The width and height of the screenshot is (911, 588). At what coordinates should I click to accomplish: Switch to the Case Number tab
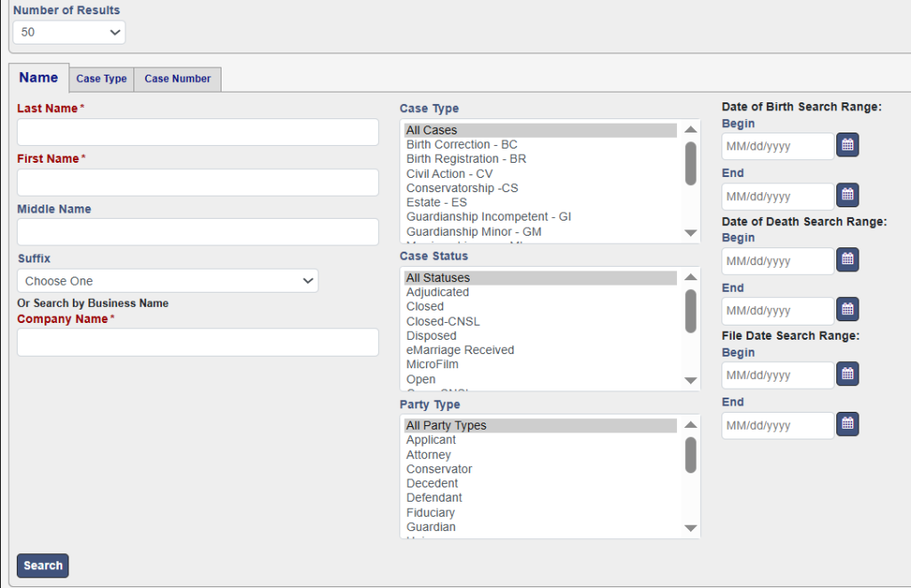(178, 79)
